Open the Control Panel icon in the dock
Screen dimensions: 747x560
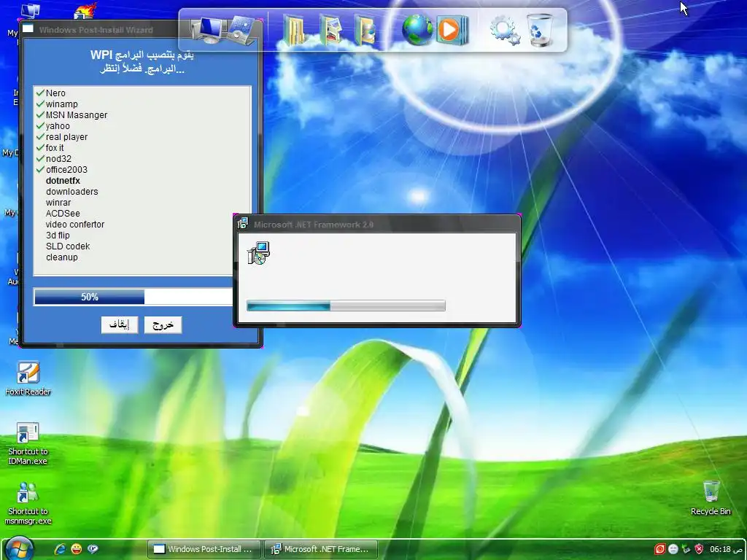pos(243,30)
